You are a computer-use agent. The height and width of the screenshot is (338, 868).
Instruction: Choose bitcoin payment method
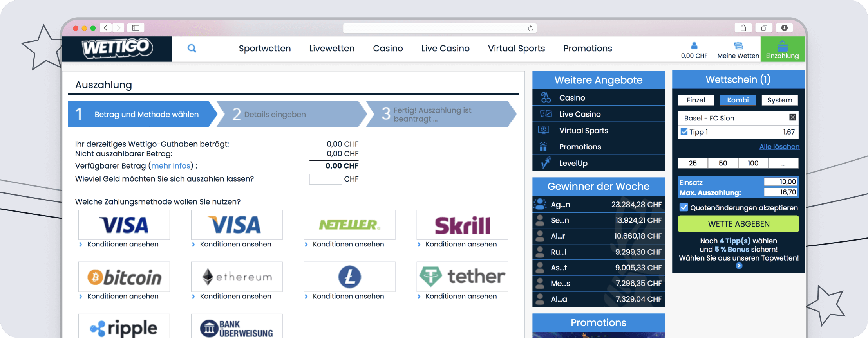point(124,277)
